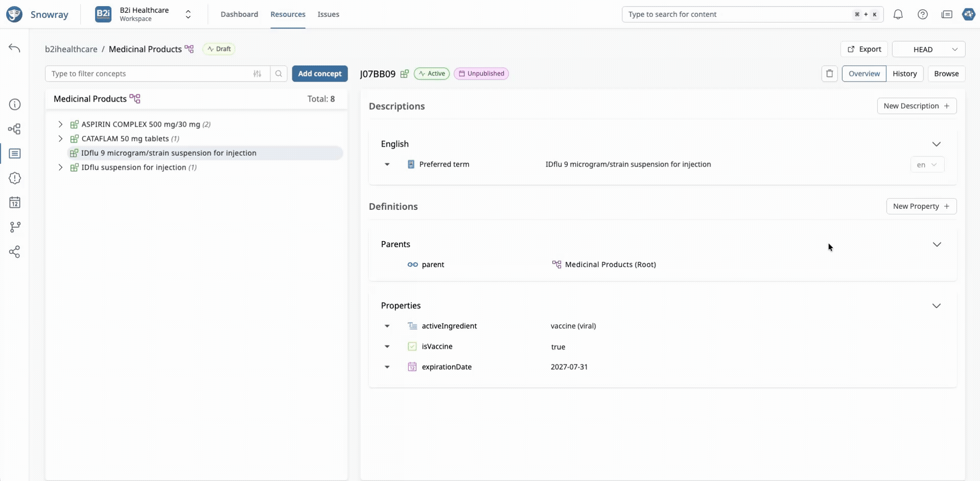
Task: Click the filter settings sliders icon
Action: 257,74
